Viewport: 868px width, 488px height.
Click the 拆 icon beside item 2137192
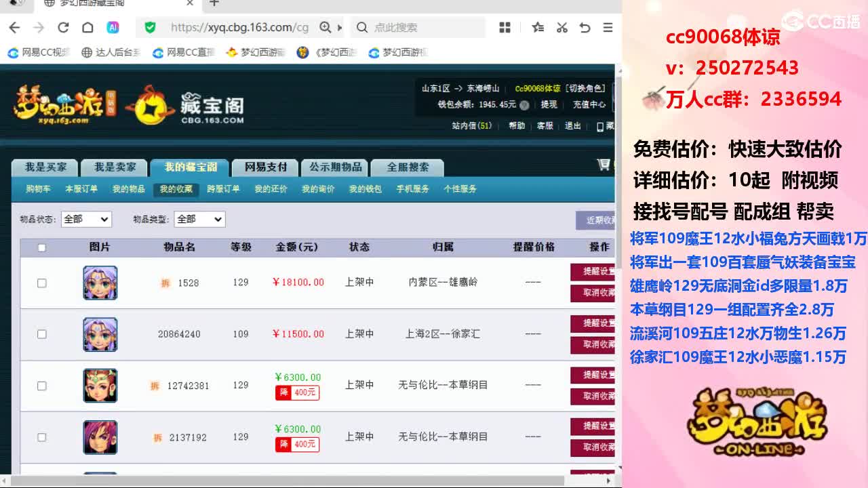pyautogui.click(x=157, y=437)
